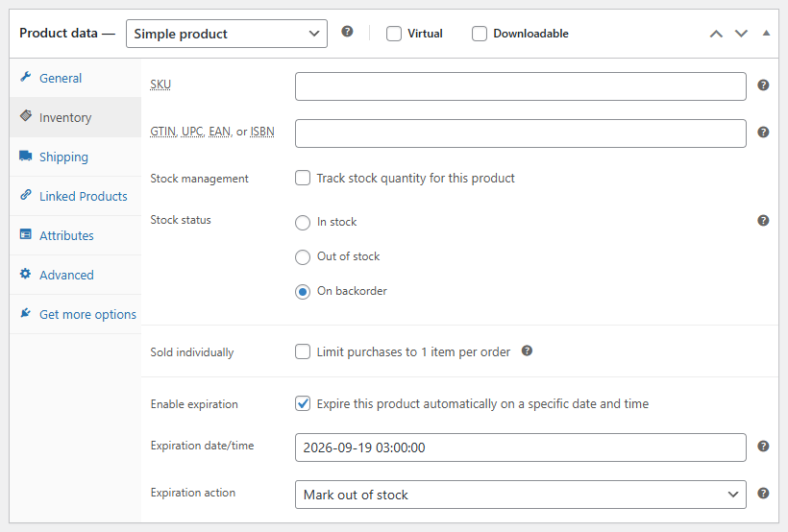Click the Sold individually label

click(x=192, y=352)
